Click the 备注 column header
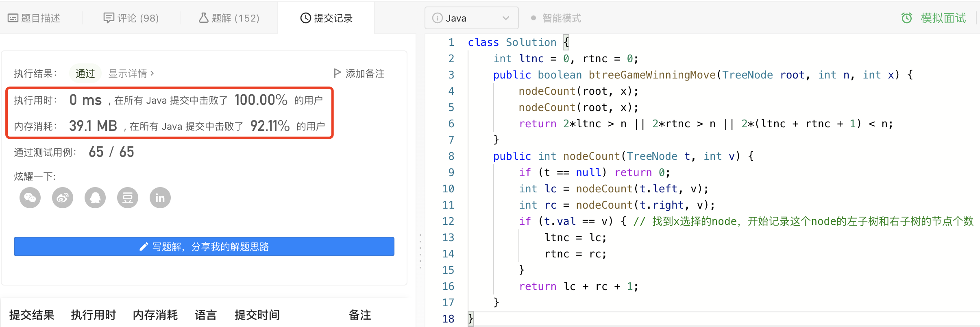 click(360, 315)
